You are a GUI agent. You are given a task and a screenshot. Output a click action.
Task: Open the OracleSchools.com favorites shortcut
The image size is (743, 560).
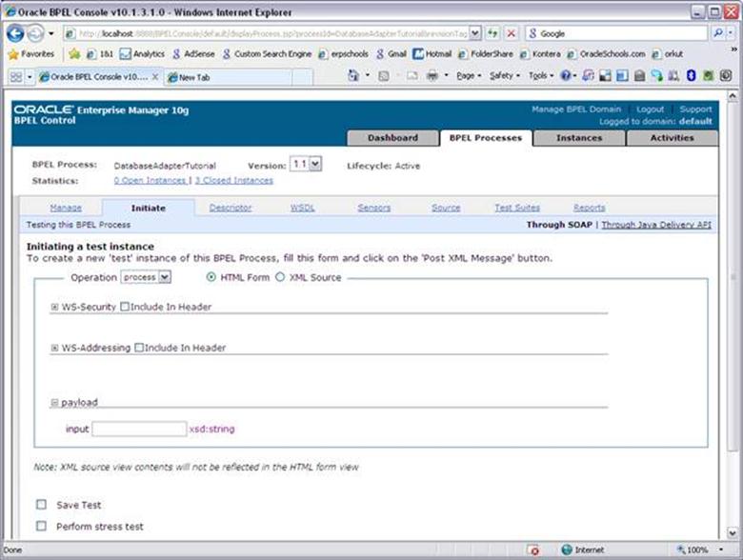coord(606,54)
